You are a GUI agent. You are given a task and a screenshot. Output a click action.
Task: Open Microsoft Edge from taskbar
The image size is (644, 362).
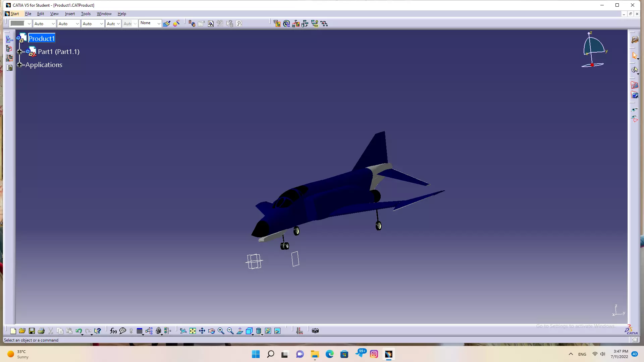click(x=329, y=354)
